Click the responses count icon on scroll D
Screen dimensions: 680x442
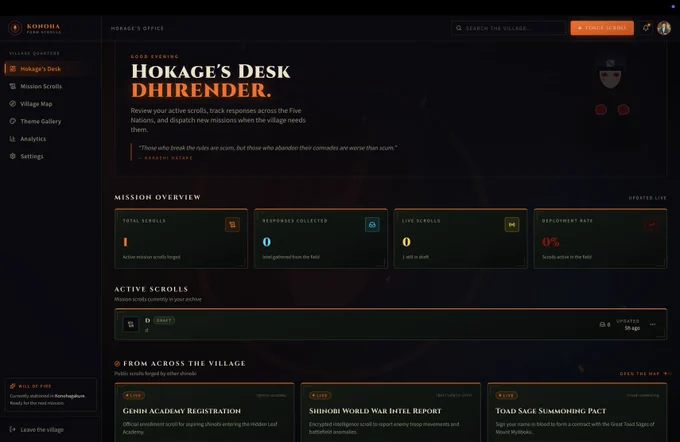[602, 324]
